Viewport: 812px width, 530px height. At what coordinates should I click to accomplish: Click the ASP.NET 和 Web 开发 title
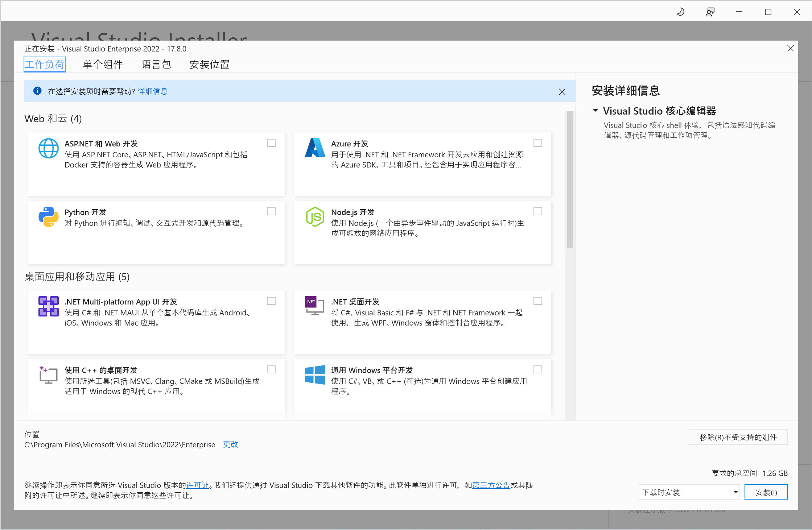click(101, 144)
